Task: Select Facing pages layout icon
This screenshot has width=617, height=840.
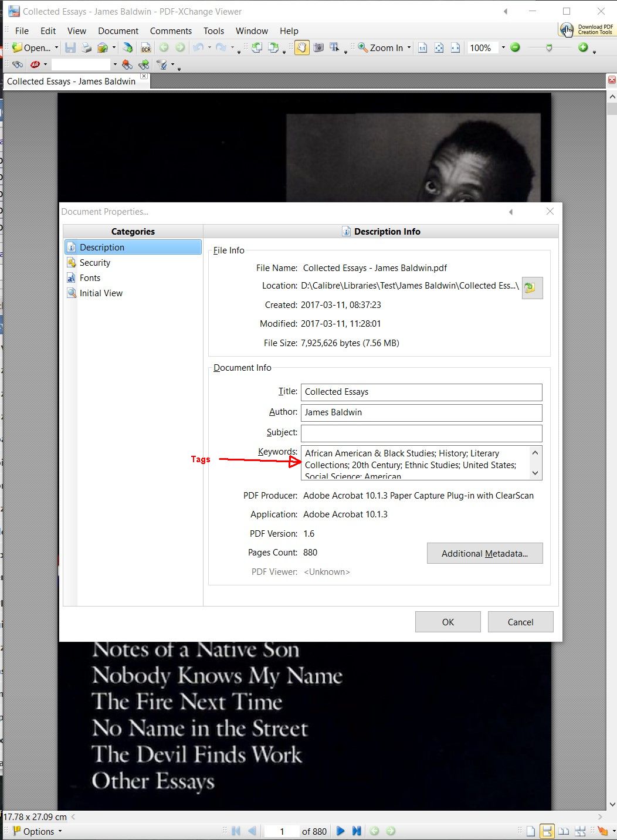Action: point(564,831)
